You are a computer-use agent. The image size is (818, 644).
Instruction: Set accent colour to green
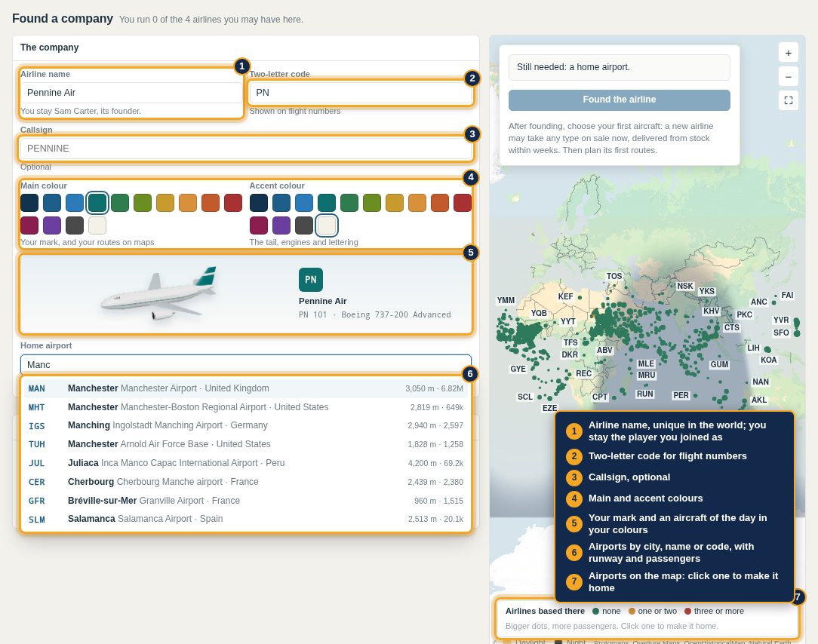pyautogui.click(x=349, y=203)
